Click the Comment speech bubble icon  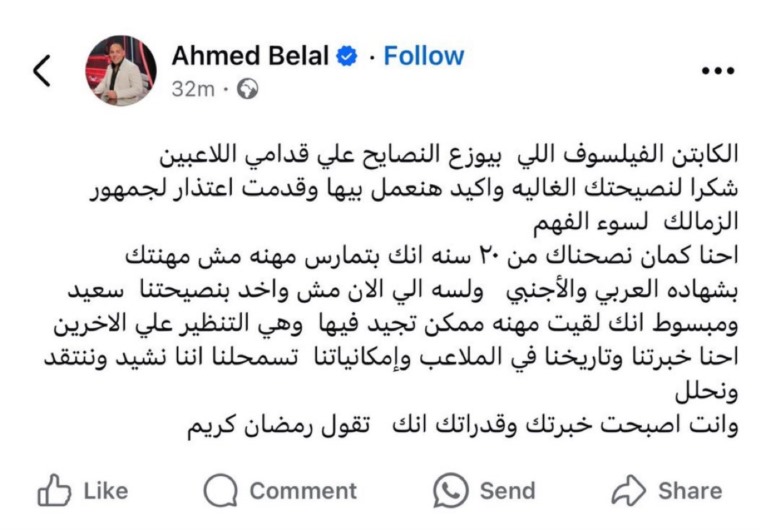221,490
